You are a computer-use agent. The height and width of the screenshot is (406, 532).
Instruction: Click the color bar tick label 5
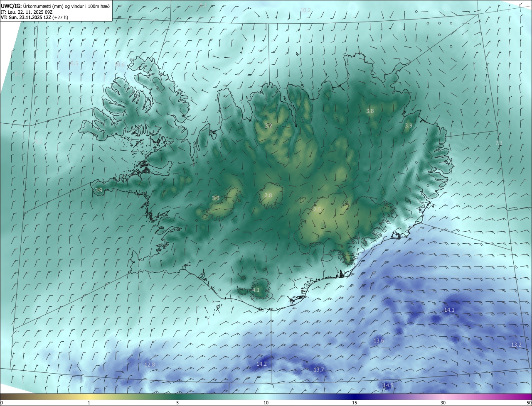pos(177,403)
